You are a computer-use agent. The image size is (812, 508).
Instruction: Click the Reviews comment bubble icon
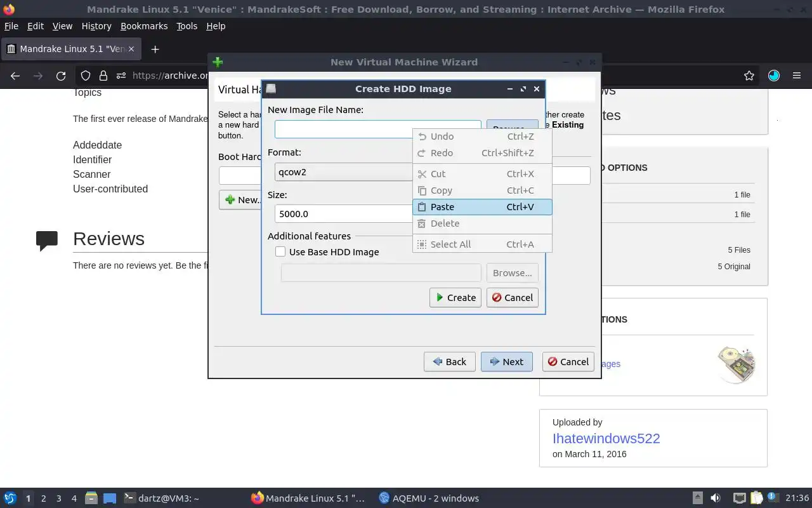point(47,241)
